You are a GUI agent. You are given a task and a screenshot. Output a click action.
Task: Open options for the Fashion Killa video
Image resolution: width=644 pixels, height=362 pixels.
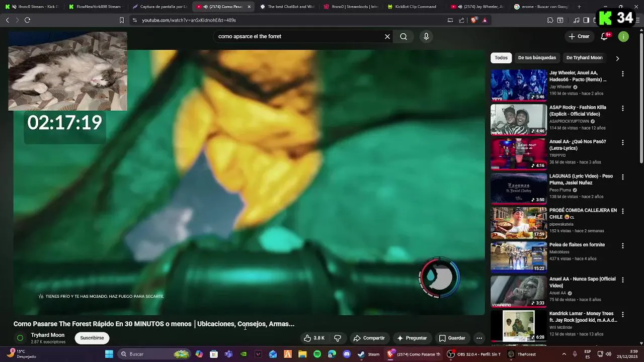pos(622,108)
